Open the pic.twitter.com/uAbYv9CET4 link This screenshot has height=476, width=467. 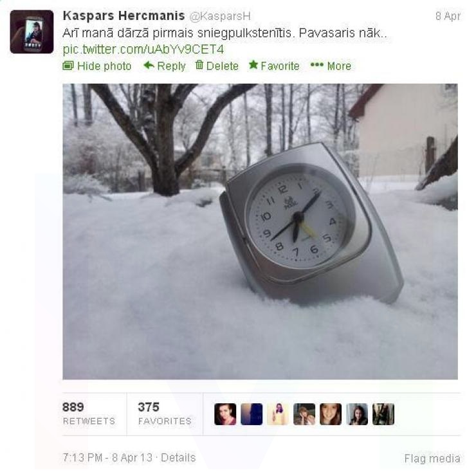(x=143, y=49)
